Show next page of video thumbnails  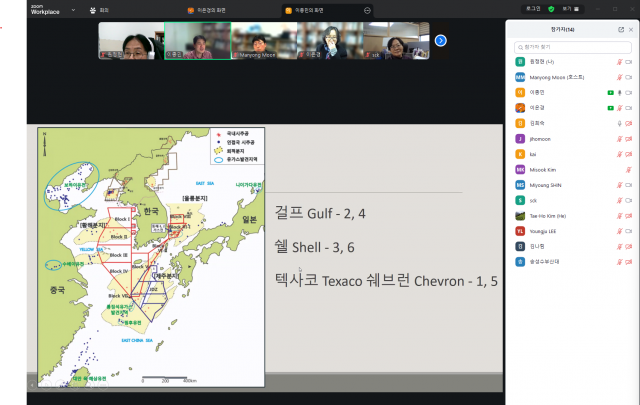[x=440, y=41]
